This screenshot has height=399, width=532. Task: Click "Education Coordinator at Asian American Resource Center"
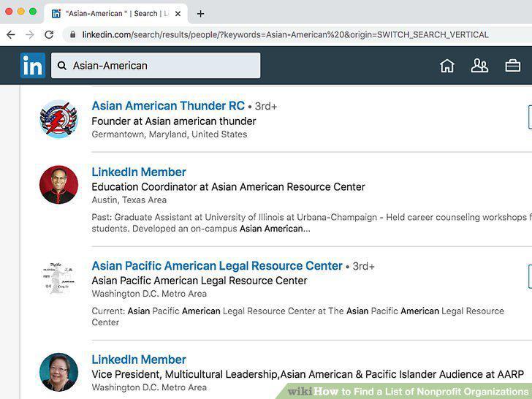[228, 187]
